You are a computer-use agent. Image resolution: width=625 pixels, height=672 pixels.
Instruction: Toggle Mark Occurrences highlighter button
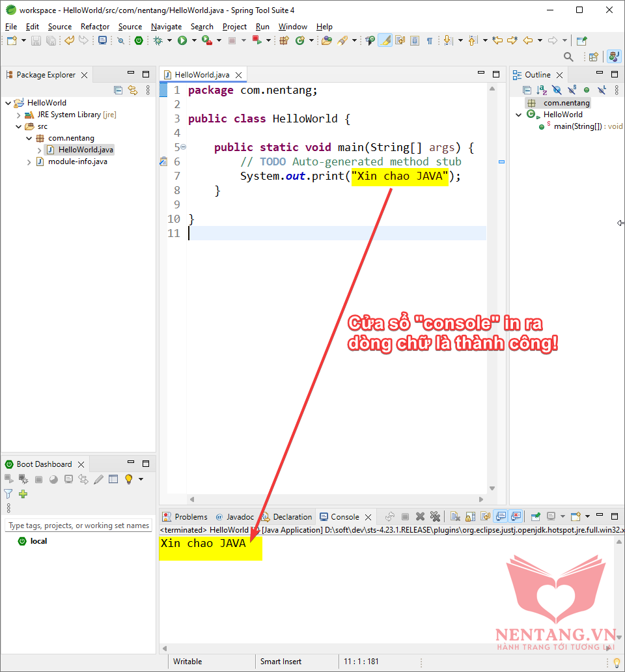tap(385, 40)
